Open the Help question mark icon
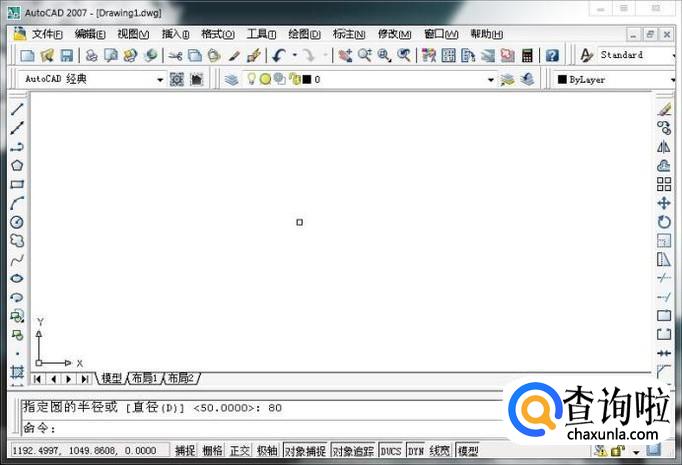Screen dimensions: 682x465 pyautogui.click(x=552, y=55)
